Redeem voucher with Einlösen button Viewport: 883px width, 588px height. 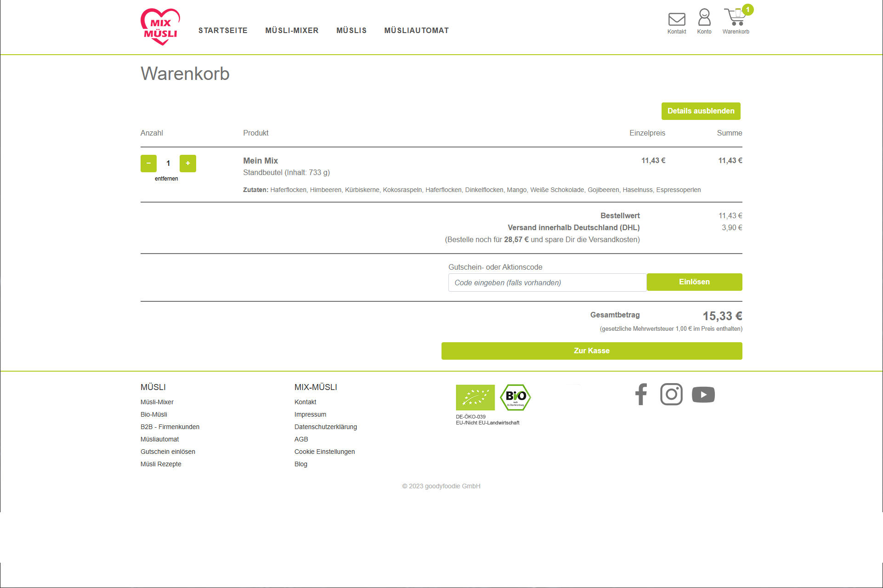(694, 282)
